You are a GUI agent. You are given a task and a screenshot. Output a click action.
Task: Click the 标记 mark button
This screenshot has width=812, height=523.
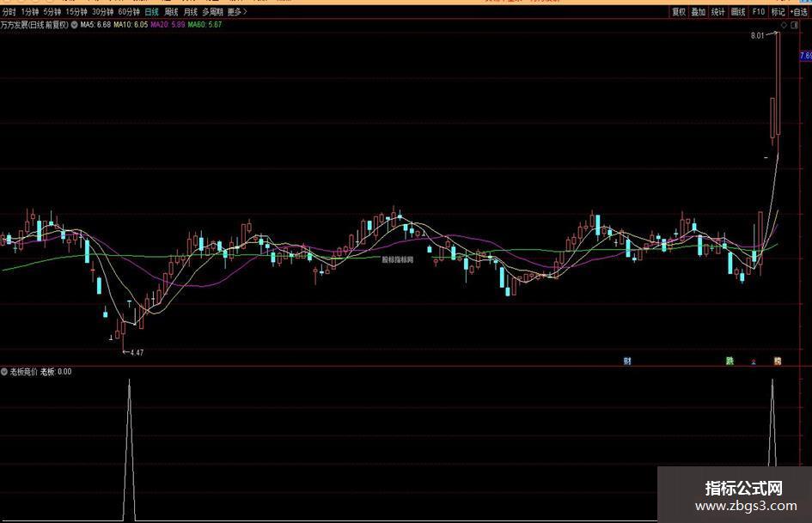[x=778, y=11]
